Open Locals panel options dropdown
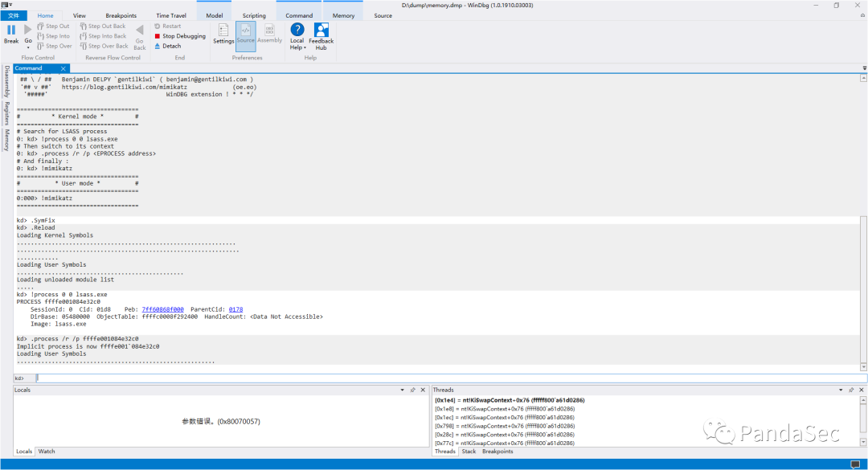Screen dimensions: 868x470 tap(403, 390)
